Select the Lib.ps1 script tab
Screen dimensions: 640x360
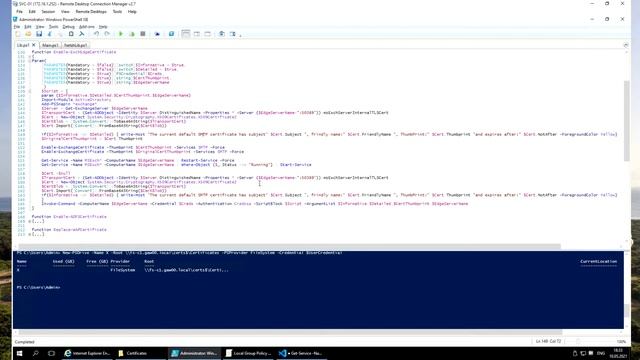(x=23, y=45)
